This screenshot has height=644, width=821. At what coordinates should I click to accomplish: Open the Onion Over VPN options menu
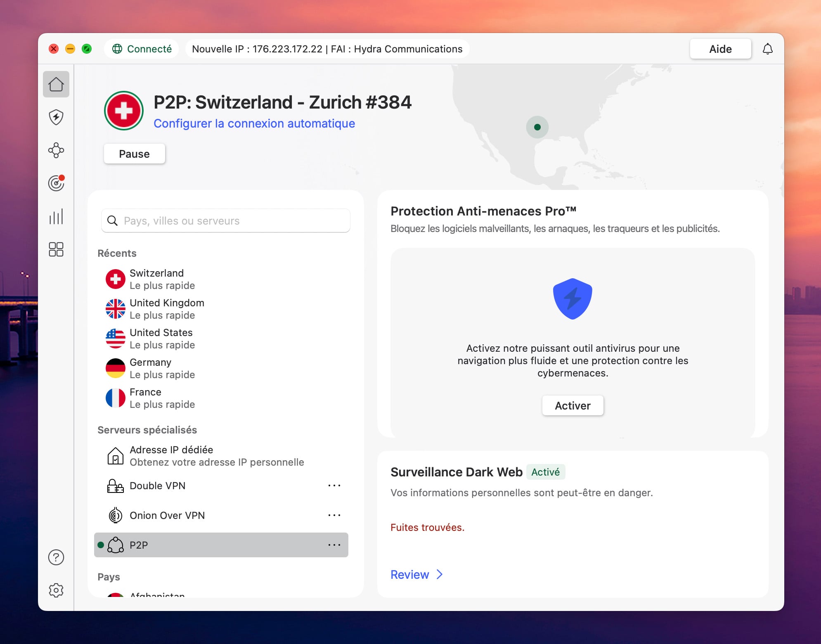click(x=334, y=515)
